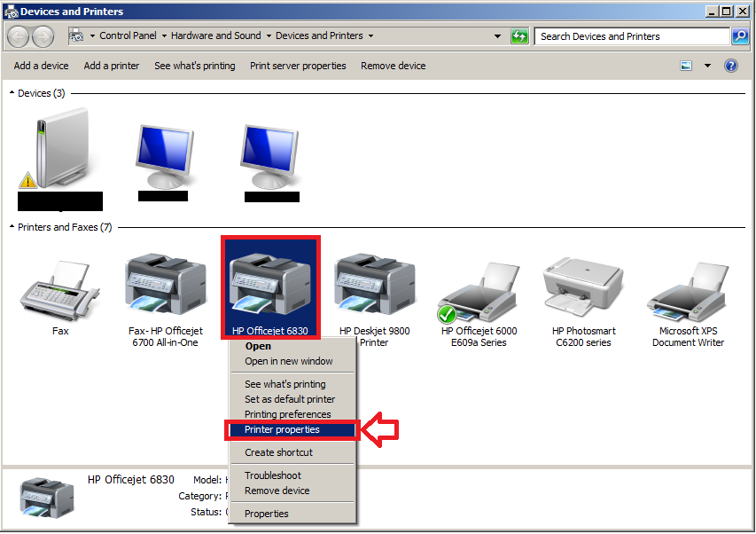Maximize the Devices and Printers window
The width and height of the screenshot is (756, 534).
[727, 12]
